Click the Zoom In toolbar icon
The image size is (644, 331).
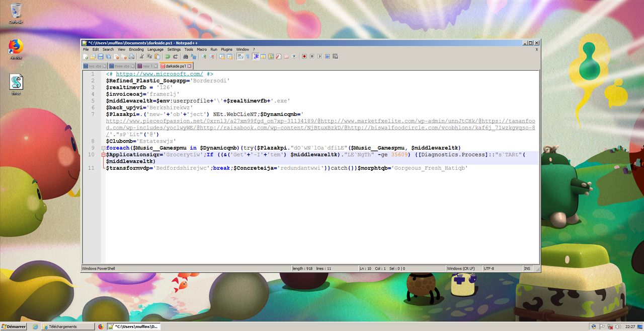coord(204,56)
